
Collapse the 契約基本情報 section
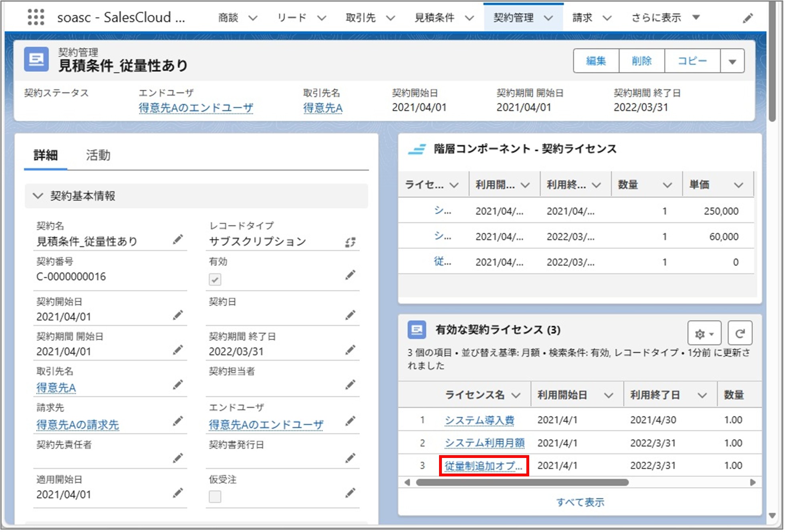(x=38, y=196)
